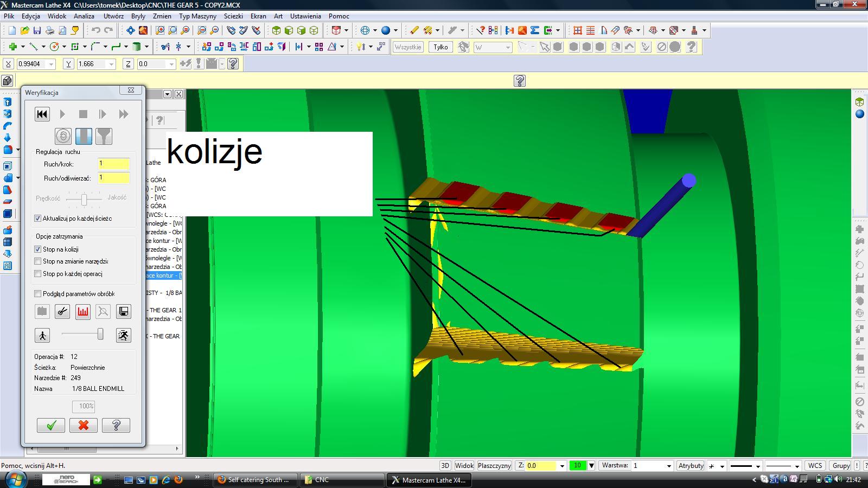Click the Prędkość–Jakość slider handle
The image size is (868, 488).
[84, 200]
